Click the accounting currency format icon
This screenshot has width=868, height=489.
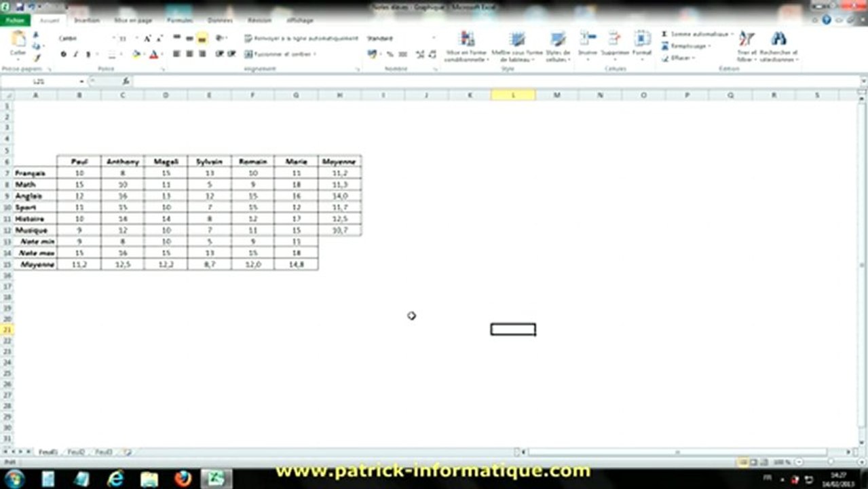click(x=373, y=54)
